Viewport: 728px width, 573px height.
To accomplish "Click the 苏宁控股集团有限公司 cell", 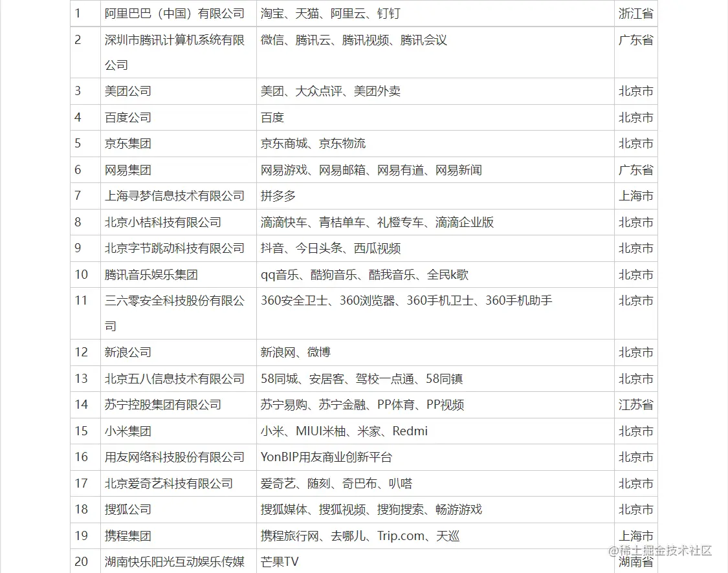I will pyautogui.click(x=179, y=405).
